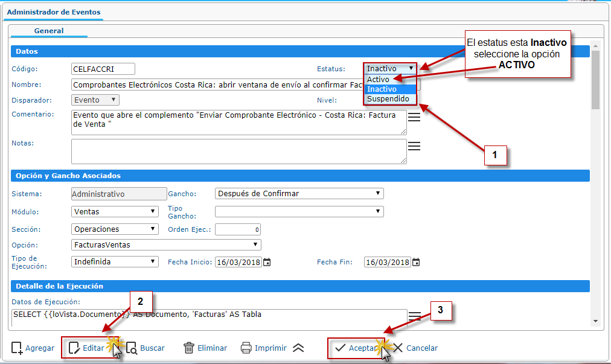The height and width of the screenshot is (364, 611).
Task: Open the Módulo dropdown showing Ventas
Action: coord(114,211)
